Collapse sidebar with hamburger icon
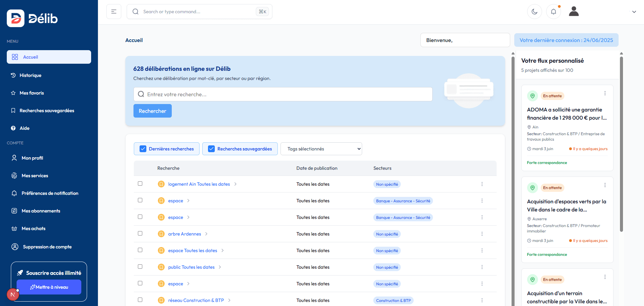This screenshot has width=644, height=306. tap(114, 12)
